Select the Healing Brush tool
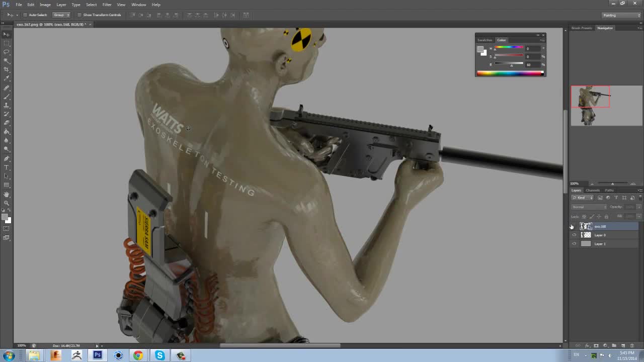The image size is (644, 362). pyautogui.click(x=7, y=87)
